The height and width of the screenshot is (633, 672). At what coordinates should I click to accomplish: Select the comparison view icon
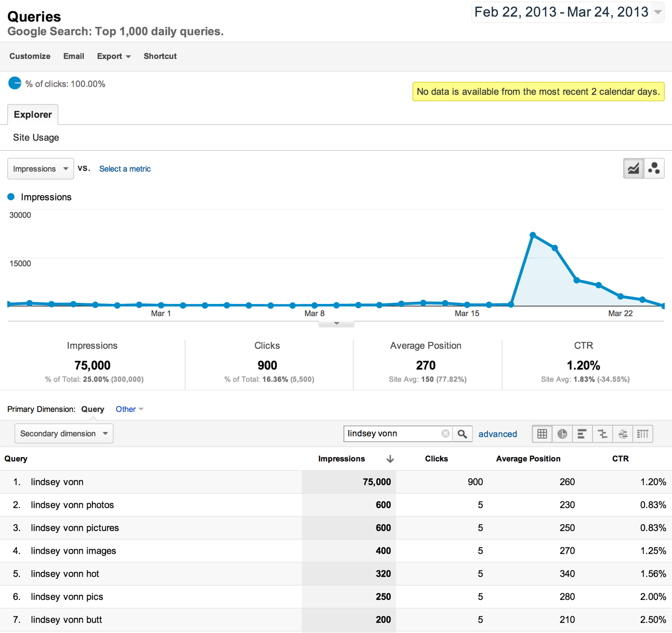coord(602,434)
